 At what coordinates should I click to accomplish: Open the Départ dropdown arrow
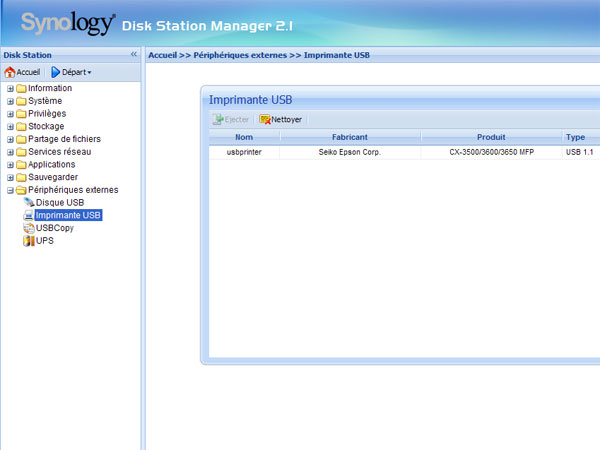pos(90,72)
